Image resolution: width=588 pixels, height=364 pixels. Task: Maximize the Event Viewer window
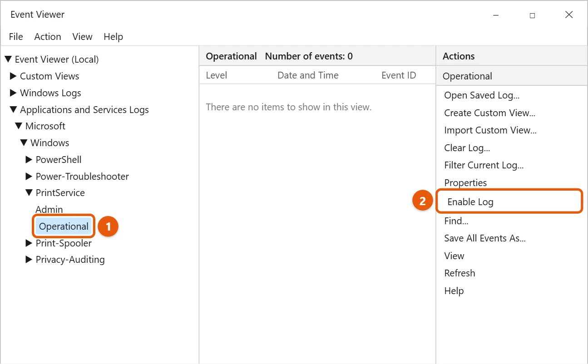[532, 15]
